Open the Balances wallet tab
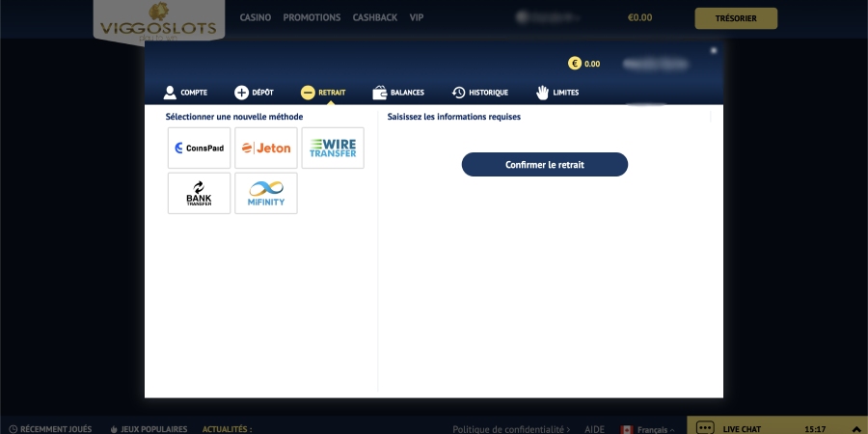The width and height of the screenshot is (868, 434). coord(398,93)
